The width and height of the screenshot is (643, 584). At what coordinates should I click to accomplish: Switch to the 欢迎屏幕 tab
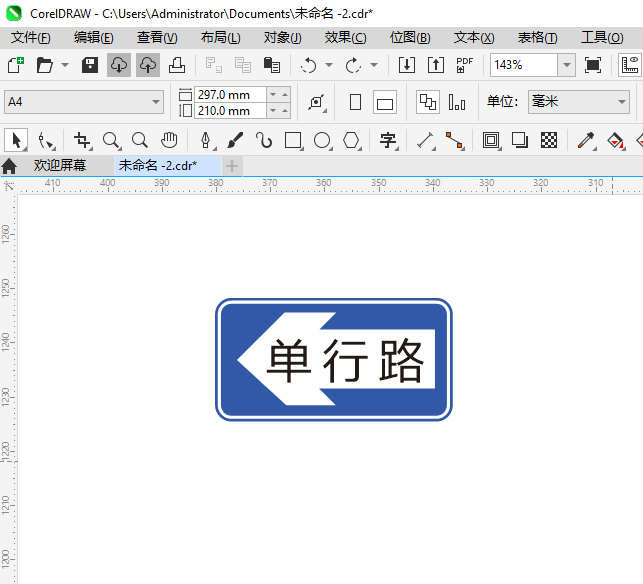click(60, 165)
